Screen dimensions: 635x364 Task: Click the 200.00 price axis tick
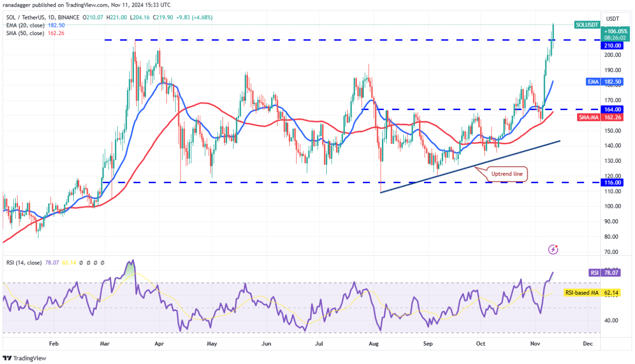(612, 55)
